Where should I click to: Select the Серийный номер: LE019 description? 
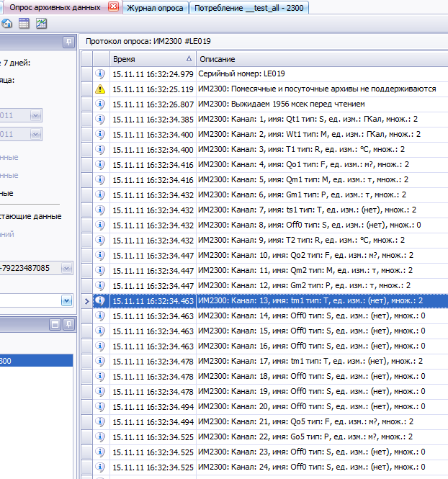point(241,73)
